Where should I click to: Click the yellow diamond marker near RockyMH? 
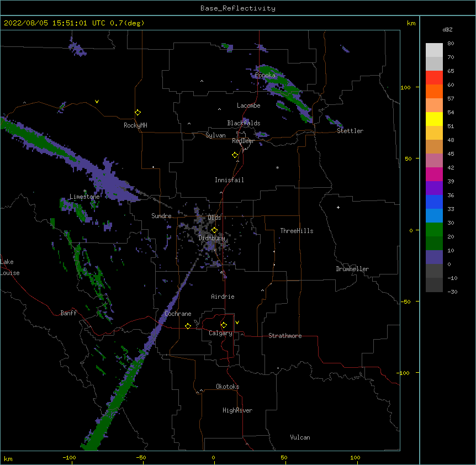[137, 113]
